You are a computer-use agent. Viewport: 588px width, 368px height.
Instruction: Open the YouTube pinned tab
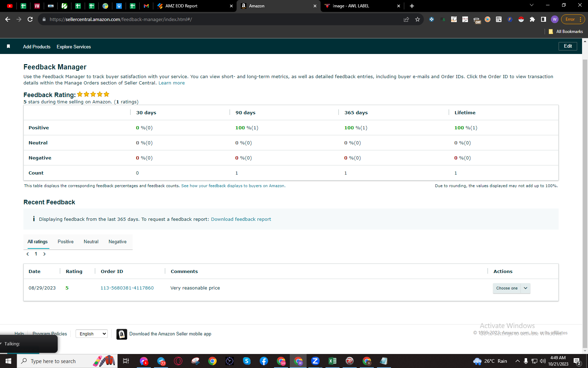coord(10,6)
